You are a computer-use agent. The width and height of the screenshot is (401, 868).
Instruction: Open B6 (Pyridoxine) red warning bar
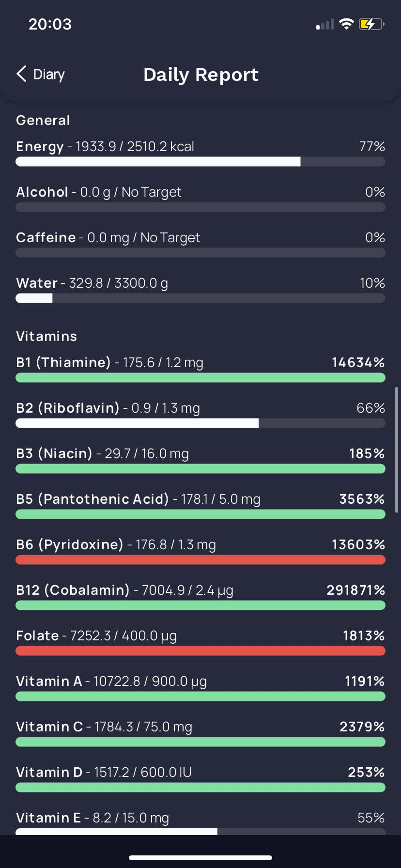[200, 560]
